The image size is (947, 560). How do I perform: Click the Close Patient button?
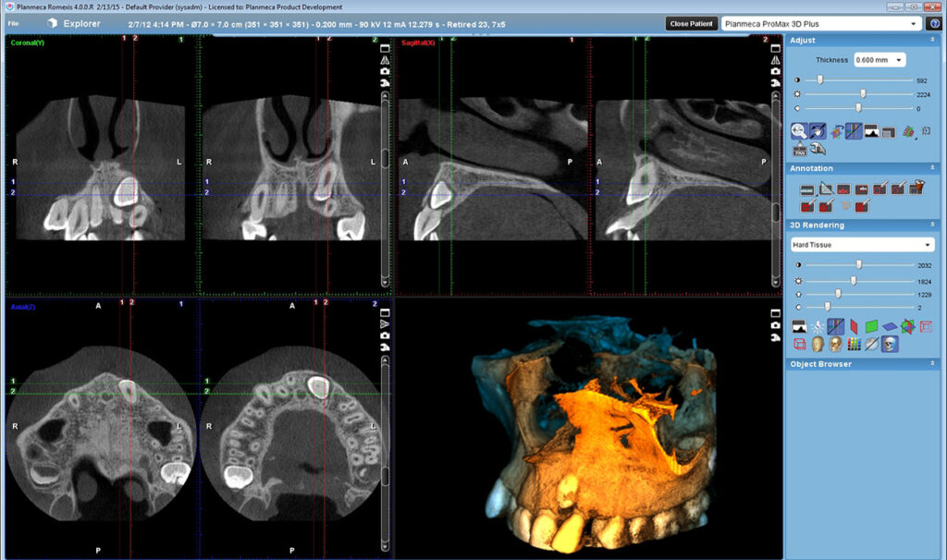click(690, 23)
